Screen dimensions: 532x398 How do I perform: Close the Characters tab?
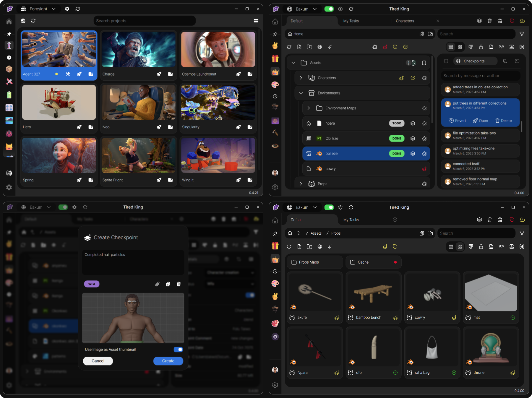[x=438, y=21]
